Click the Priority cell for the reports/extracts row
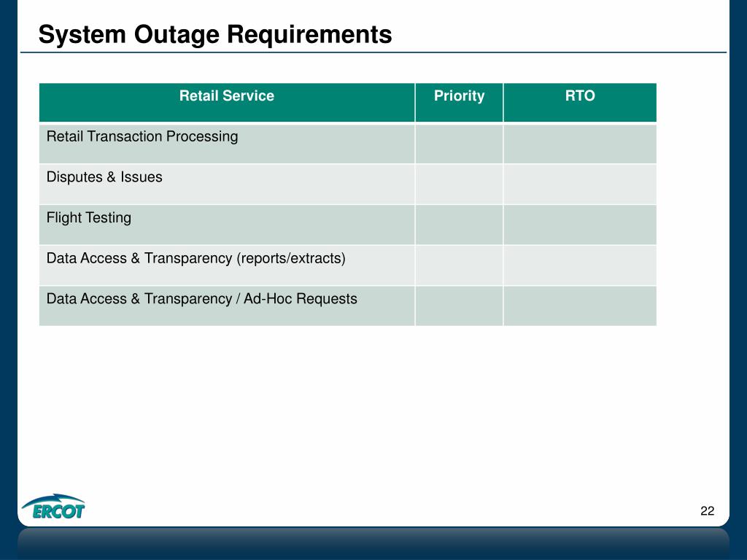Screen dimensions: 747x560 click(x=459, y=265)
